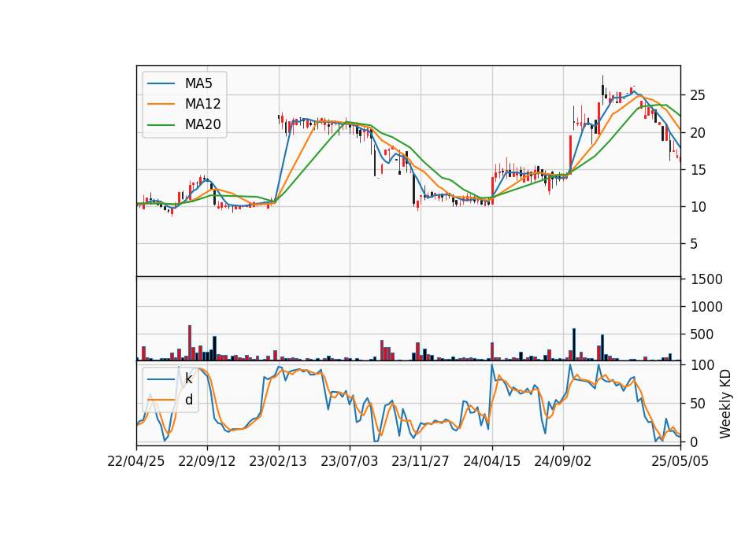Click the 24/04/15 date axis label
Image resolution: width=756 pixels, height=543 pixels.
coord(491,461)
